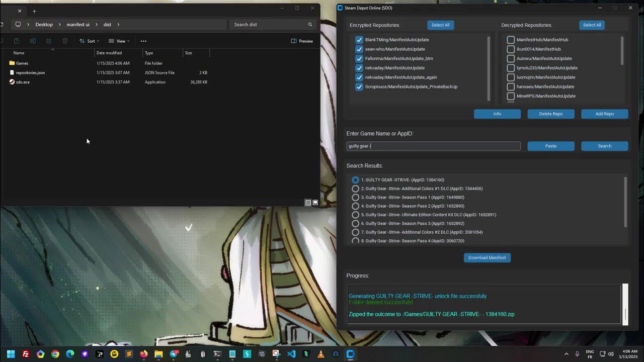The width and height of the screenshot is (644, 362).
Task: Toggle the Preview pane in Explorer
Action: tap(302, 41)
